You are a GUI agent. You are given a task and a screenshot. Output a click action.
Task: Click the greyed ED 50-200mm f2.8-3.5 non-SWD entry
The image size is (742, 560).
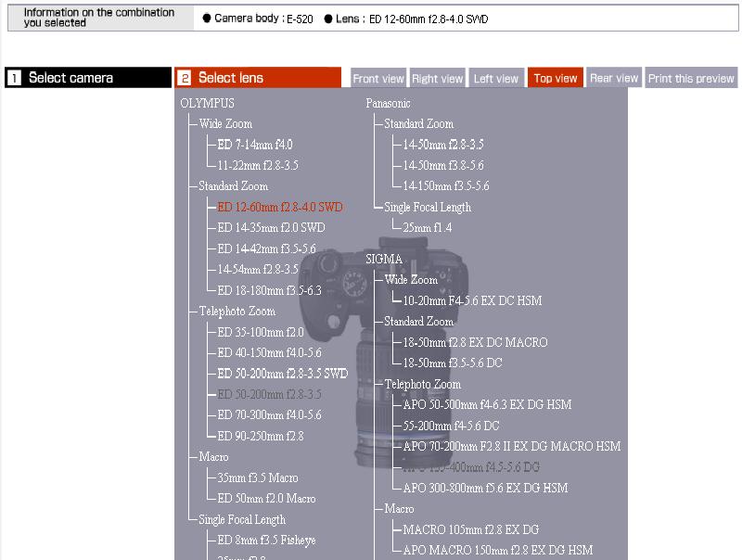[x=269, y=394]
